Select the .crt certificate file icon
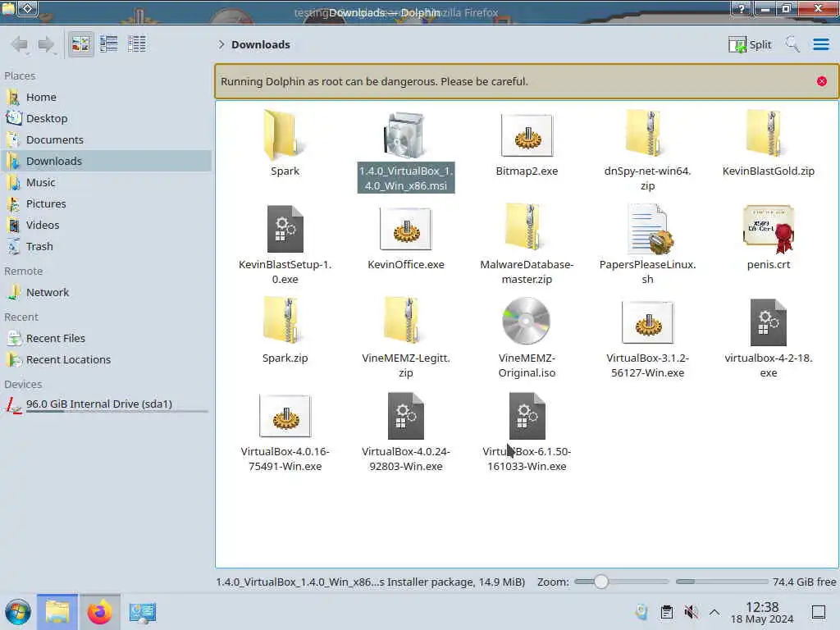840x630 pixels. (x=768, y=229)
